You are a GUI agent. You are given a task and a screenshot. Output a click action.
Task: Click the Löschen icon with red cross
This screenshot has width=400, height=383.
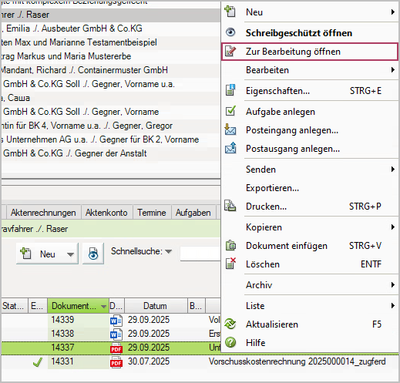click(x=230, y=264)
